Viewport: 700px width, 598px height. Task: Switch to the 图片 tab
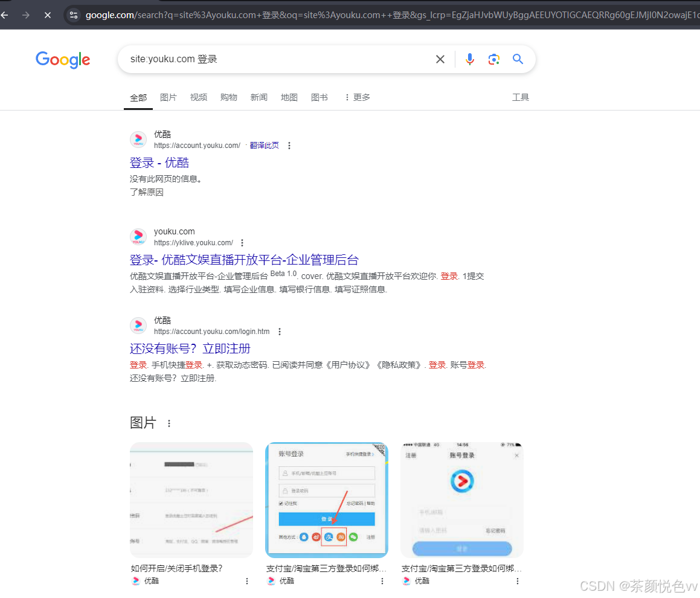coord(169,97)
